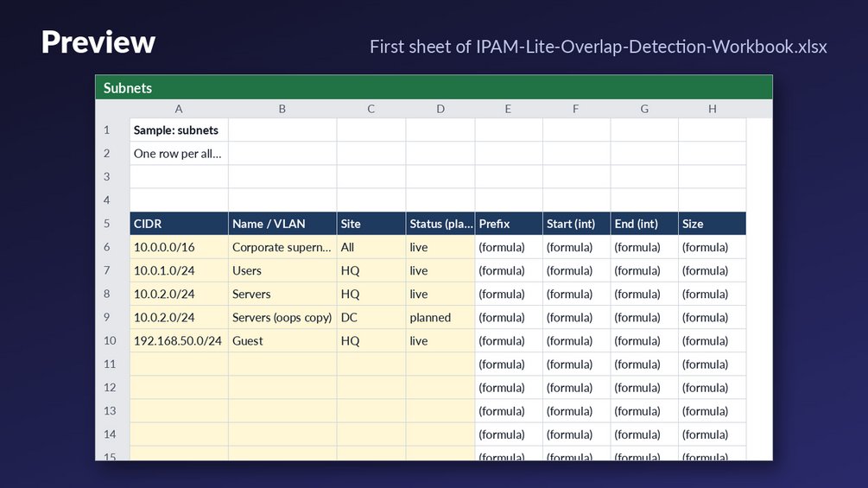Screen dimensions: 868x488
Task: Click the Prefix header cell
Action: (x=508, y=224)
